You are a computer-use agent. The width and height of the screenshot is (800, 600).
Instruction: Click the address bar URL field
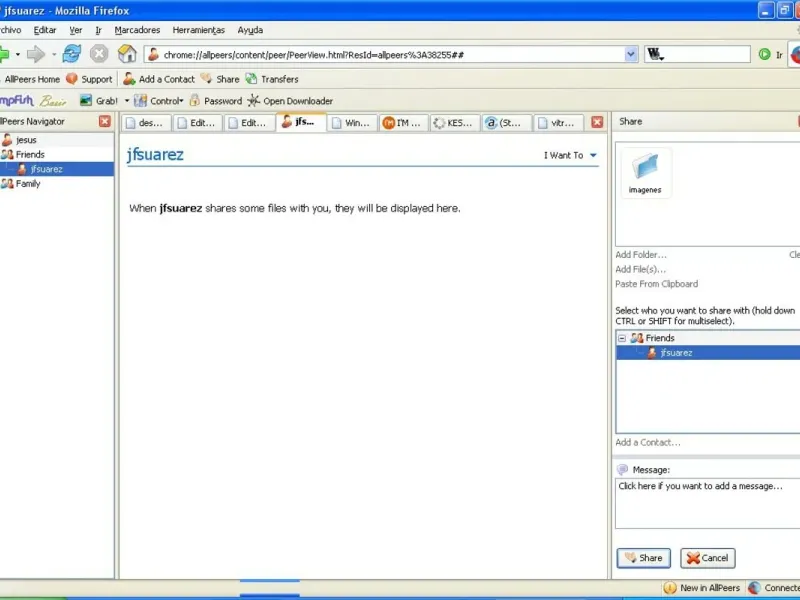384,55
